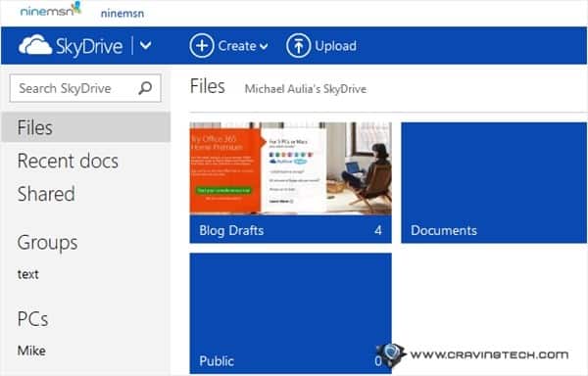The image size is (588, 376).
Task: Open the Public folder tile
Action: point(291,313)
